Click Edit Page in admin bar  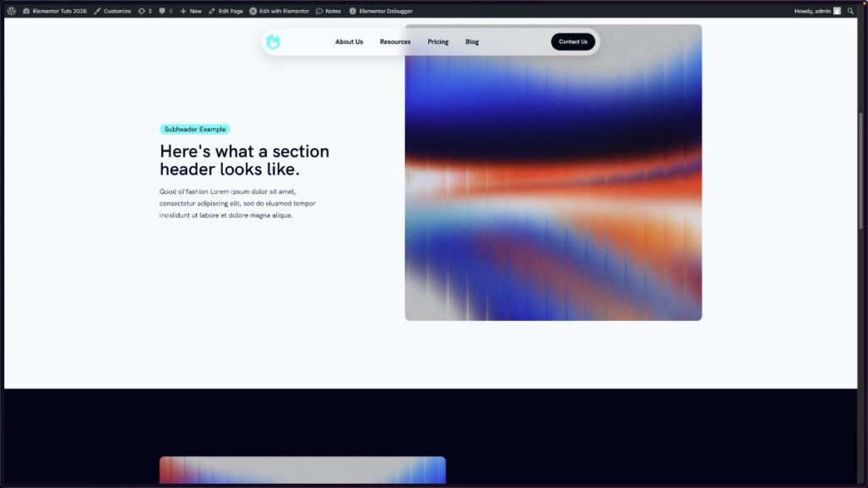point(225,11)
